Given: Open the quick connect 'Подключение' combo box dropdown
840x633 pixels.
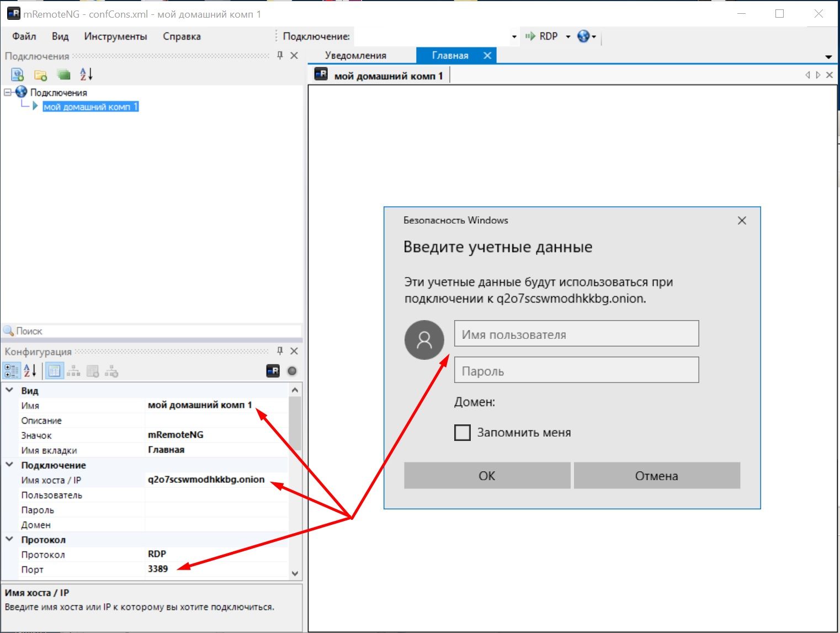Looking at the screenshot, I should [514, 37].
